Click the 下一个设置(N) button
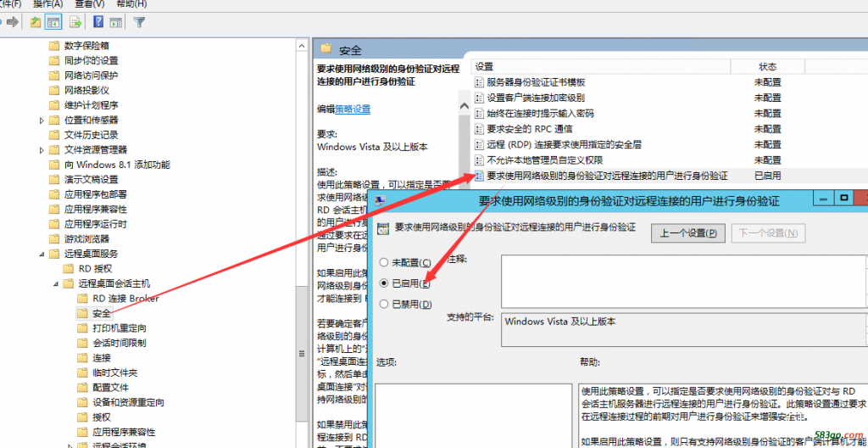868x448 pixels. [x=768, y=233]
